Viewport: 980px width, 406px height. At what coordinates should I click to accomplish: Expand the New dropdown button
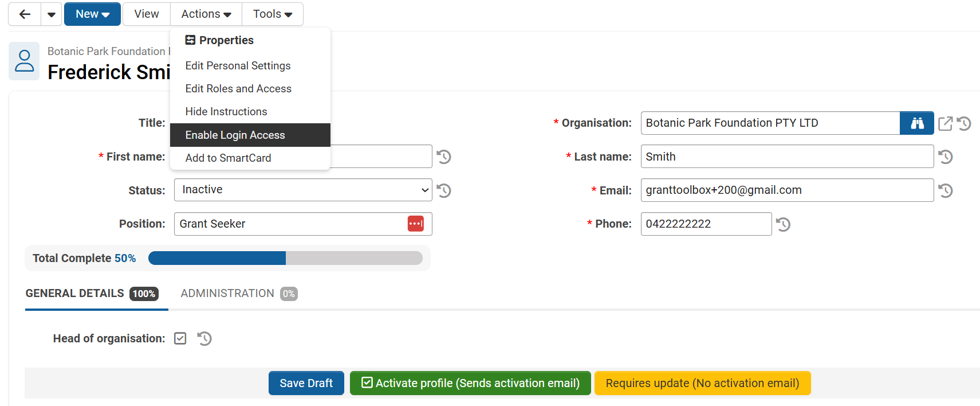pyautogui.click(x=92, y=14)
